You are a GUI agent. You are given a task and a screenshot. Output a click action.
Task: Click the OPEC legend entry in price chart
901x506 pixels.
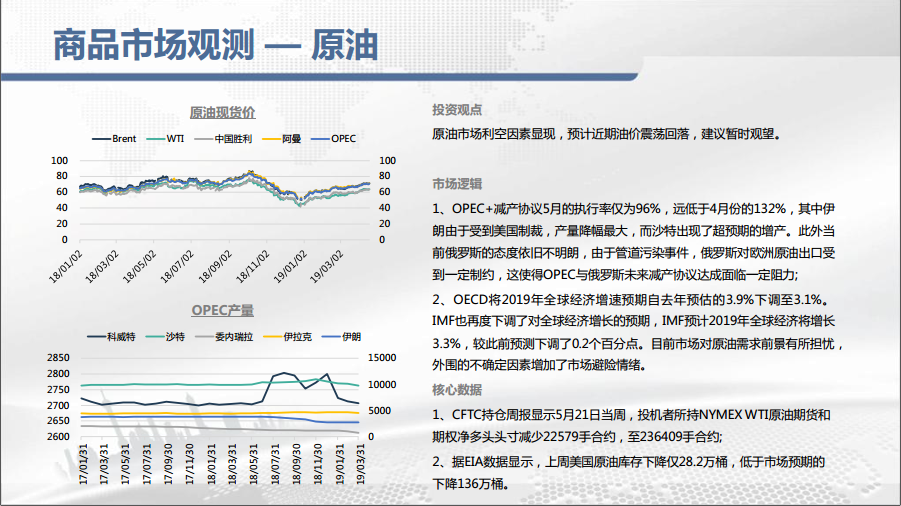click(x=335, y=139)
